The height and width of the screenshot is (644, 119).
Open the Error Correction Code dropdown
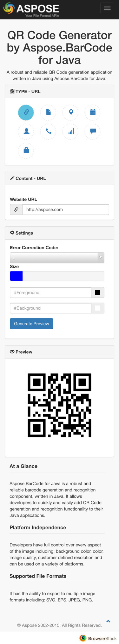(57, 258)
